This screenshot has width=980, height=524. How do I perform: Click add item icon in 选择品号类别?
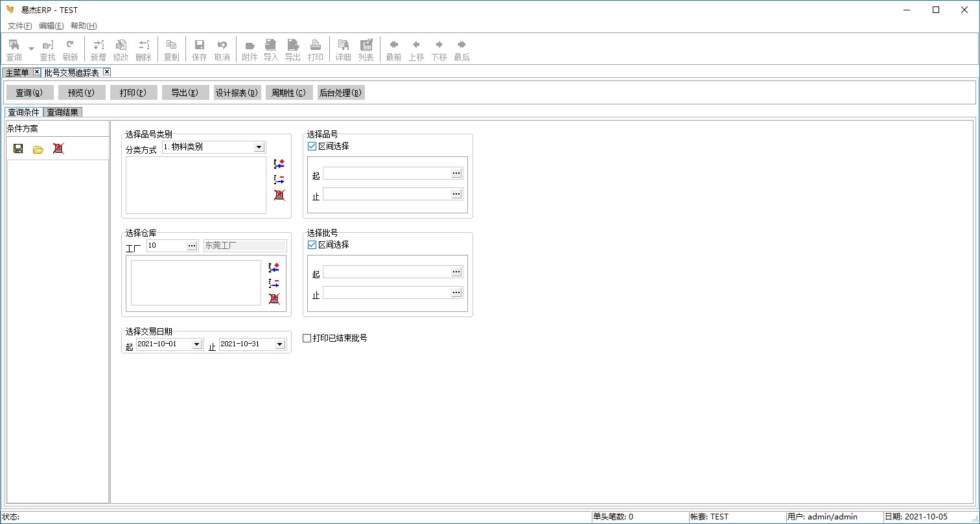coord(279,164)
